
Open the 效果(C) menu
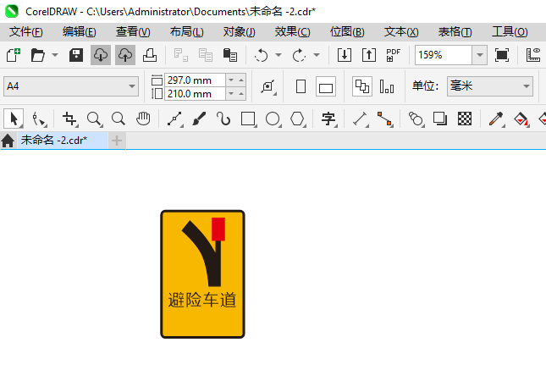293,32
